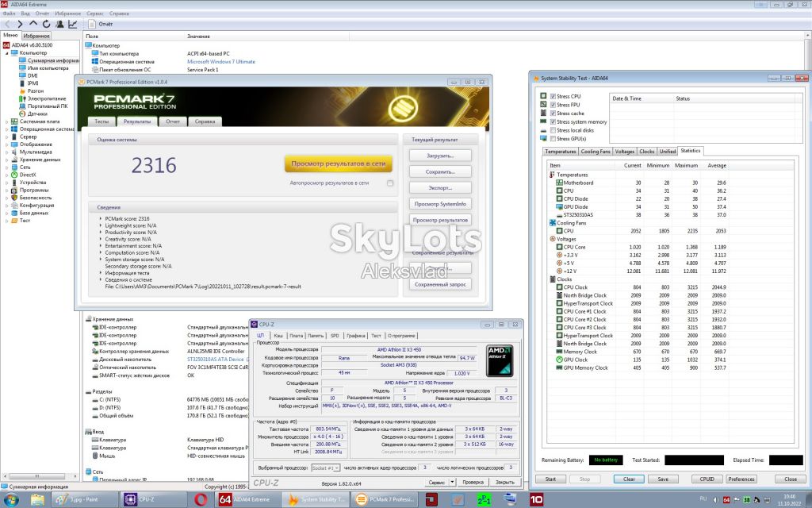This screenshot has width=812, height=508.
Task: Click the AIDA64 toolbar Back arrow
Action: pyautogui.click(x=7, y=24)
